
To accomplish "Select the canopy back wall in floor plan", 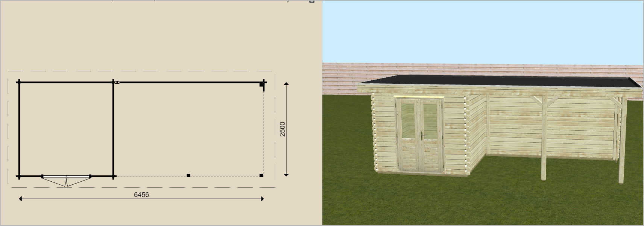I will (x=188, y=82).
